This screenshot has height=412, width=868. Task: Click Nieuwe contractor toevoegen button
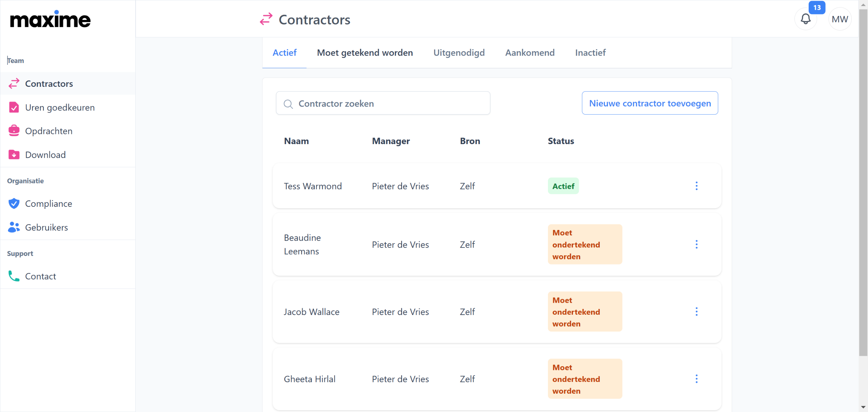(650, 103)
